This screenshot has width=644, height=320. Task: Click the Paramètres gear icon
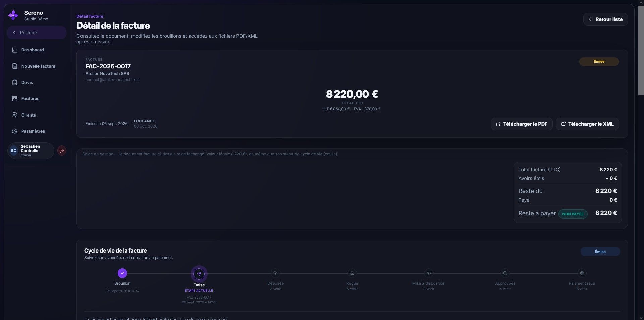pyautogui.click(x=15, y=131)
